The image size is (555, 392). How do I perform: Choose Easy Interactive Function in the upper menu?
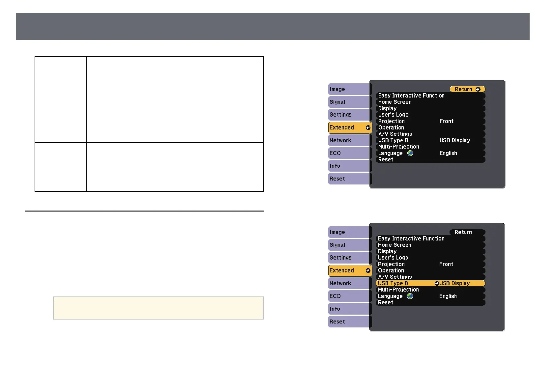(x=430, y=96)
